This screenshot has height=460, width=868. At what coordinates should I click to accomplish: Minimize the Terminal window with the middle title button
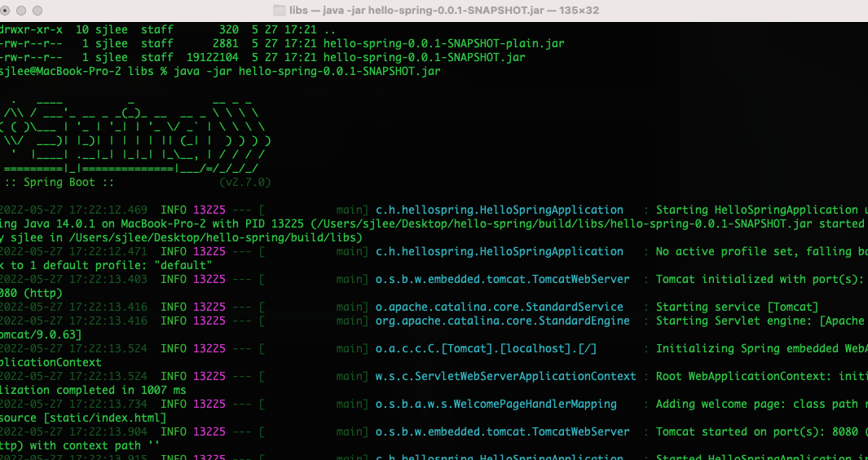click(21, 11)
